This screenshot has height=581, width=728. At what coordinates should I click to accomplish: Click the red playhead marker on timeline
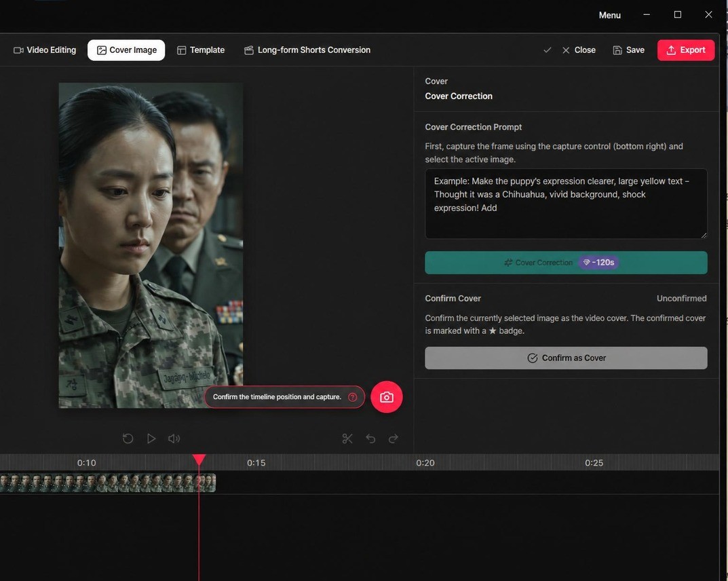(x=199, y=460)
